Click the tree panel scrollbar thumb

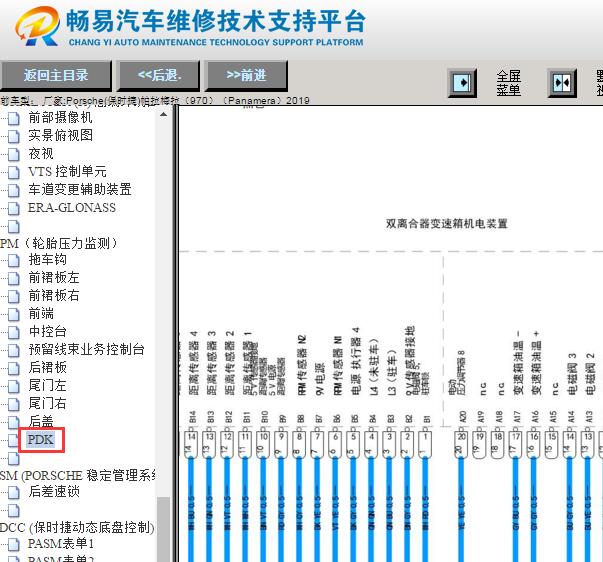163,529
